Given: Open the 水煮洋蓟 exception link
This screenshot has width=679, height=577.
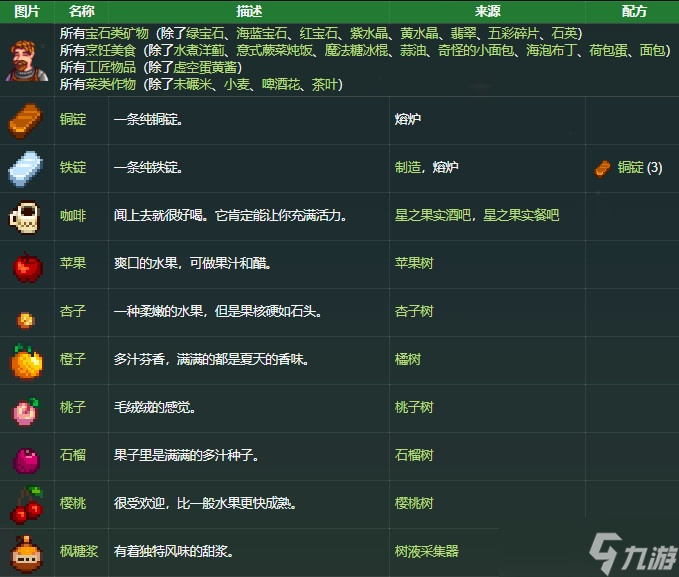Looking at the screenshot, I should [x=199, y=50].
